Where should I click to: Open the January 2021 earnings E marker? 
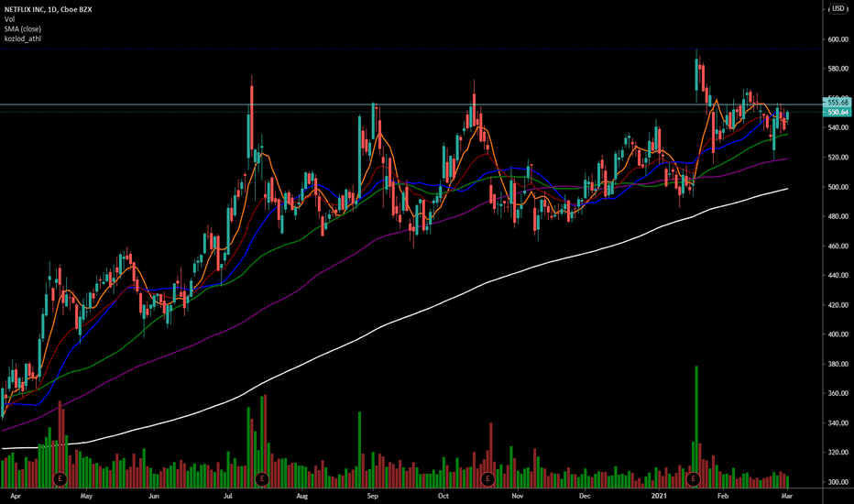[693, 479]
